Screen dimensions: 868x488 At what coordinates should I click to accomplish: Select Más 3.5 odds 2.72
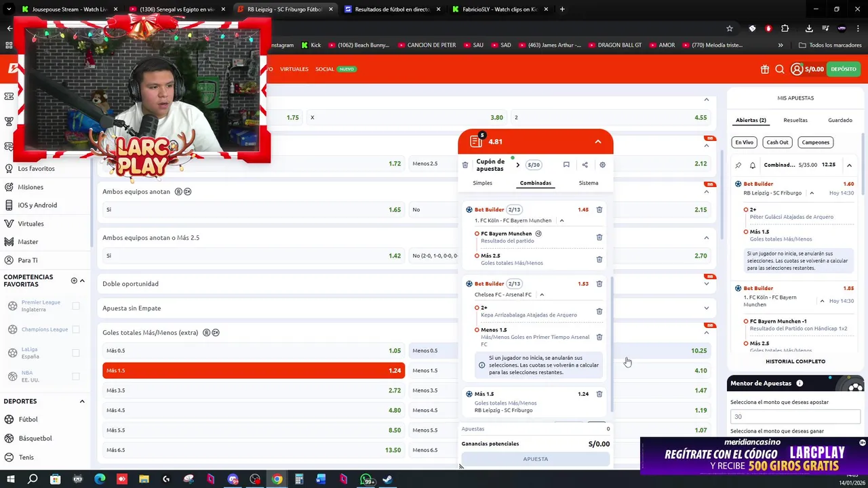(x=254, y=390)
